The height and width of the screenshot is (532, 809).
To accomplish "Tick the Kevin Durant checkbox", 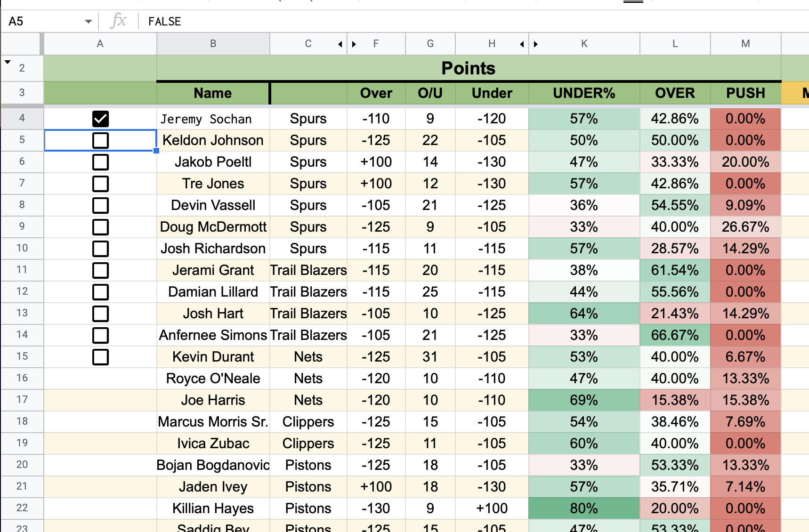I will point(100,357).
